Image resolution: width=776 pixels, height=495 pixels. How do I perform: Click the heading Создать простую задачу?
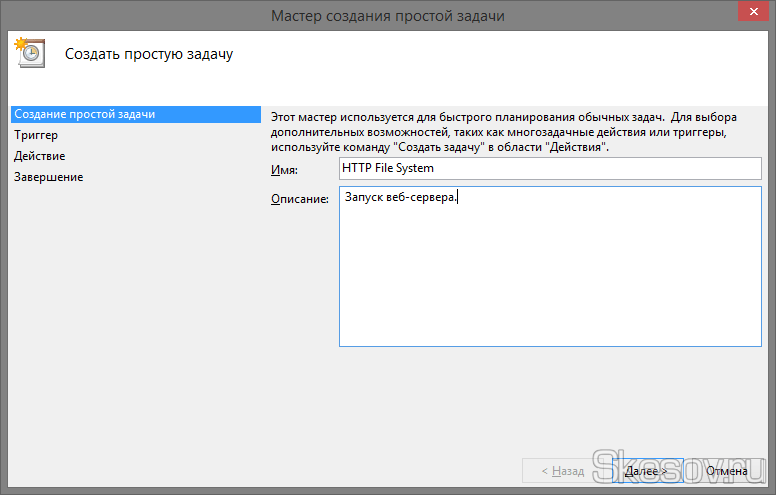pyautogui.click(x=149, y=54)
